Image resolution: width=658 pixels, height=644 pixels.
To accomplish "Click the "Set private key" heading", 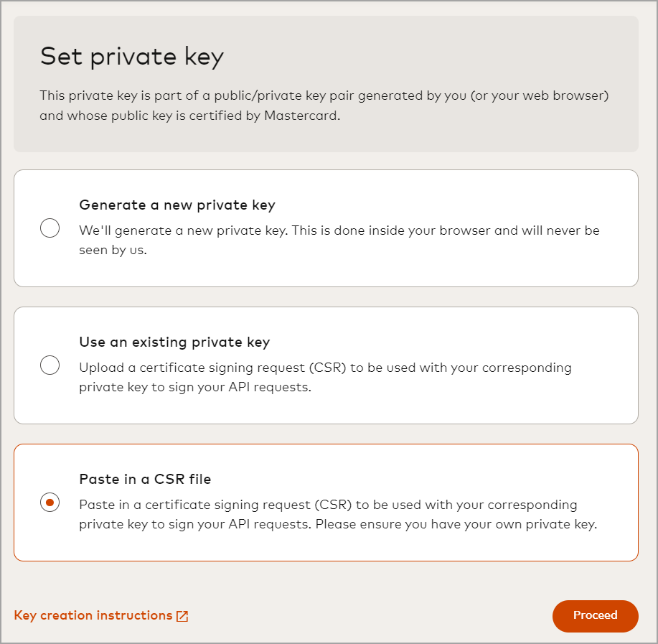I will (131, 57).
